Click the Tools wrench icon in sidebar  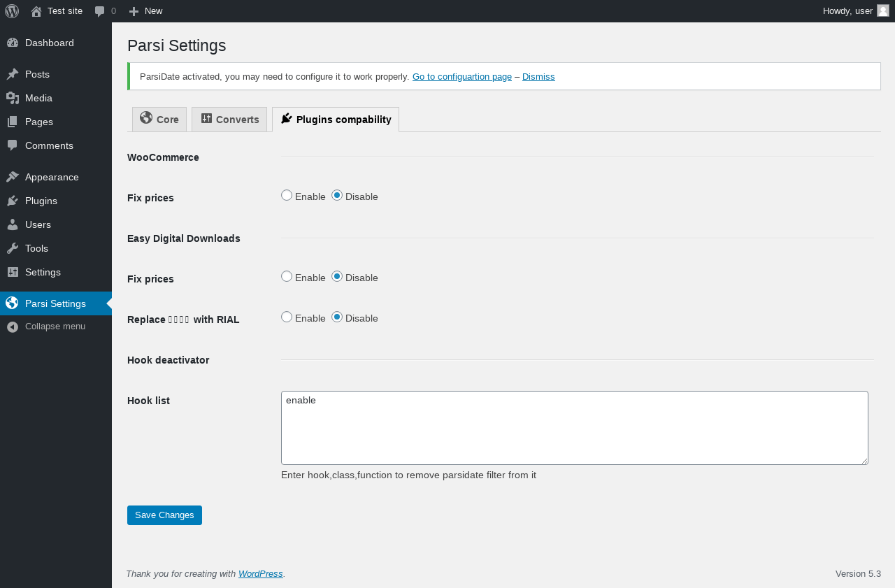(13, 248)
